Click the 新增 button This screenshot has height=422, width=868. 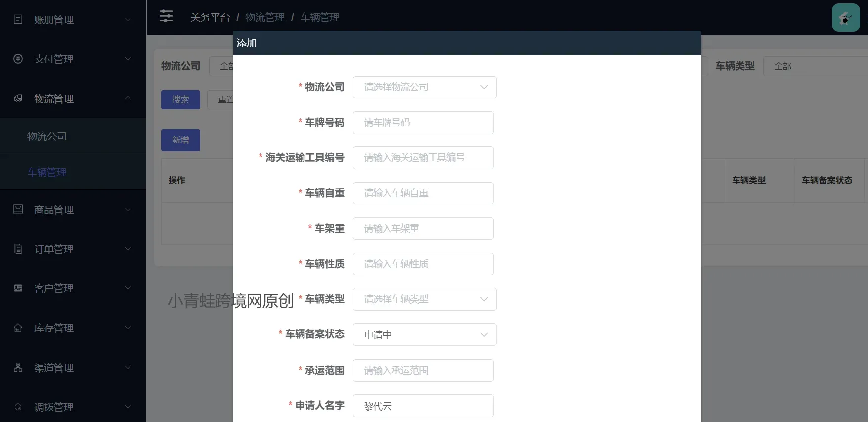[180, 140]
